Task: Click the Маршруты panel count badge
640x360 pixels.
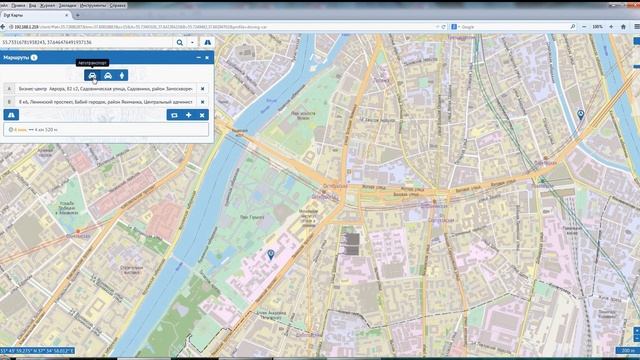Action: (34, 58)
